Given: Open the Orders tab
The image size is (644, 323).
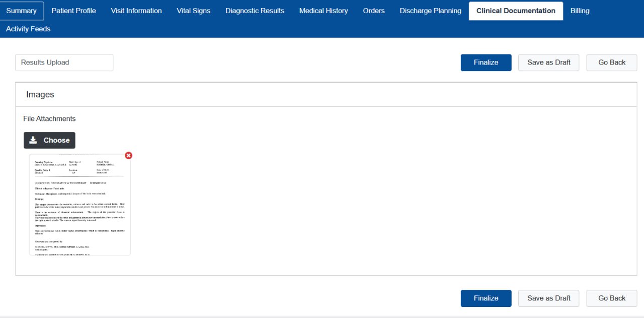Looking at the screenshot, I should (x=374, y=11).
